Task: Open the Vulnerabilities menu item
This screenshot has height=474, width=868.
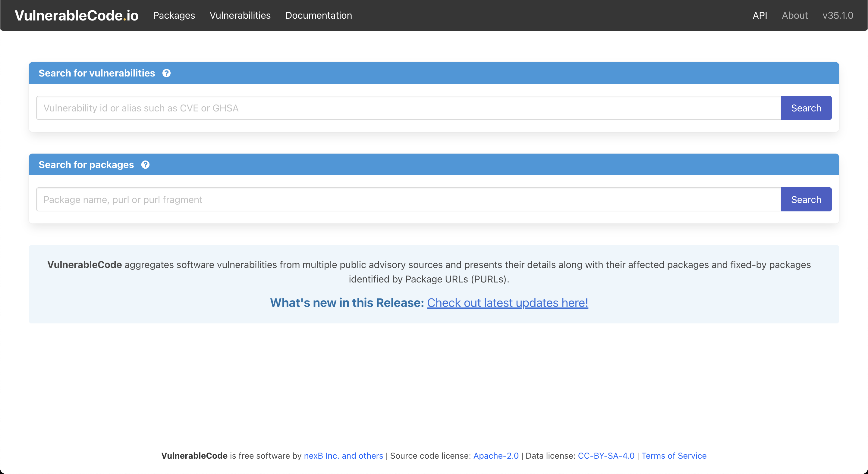Action: tap(240, 15)
